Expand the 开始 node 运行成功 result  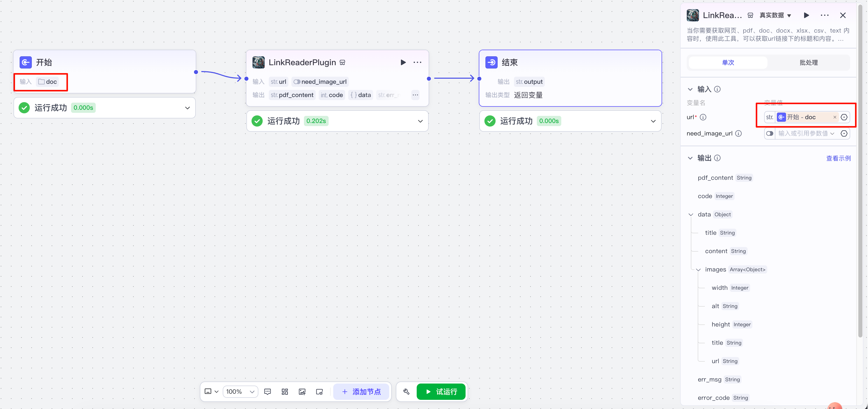(187, 108)
